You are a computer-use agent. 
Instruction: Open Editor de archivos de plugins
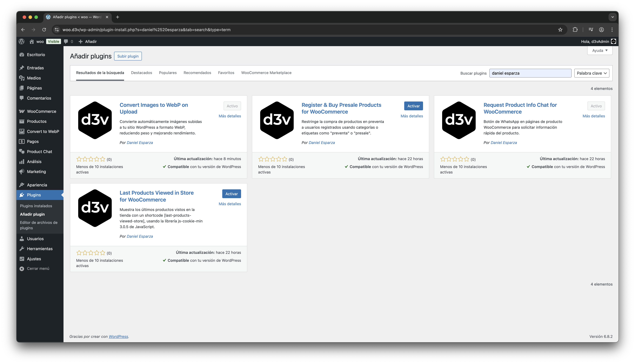(x=39, y=225)
